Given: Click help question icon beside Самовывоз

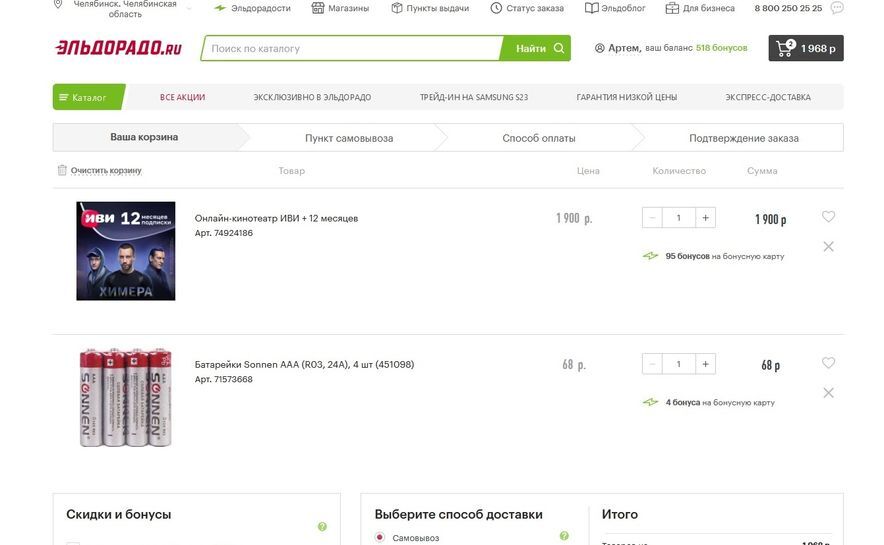Looking at the screenshot, I should [564, 536].
